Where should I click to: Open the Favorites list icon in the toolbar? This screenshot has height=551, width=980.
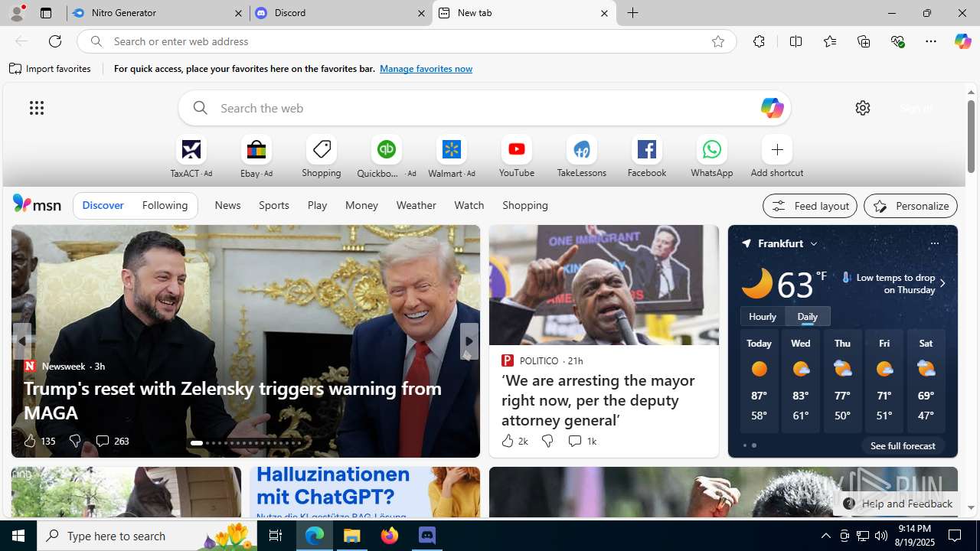[x=830, y=41]
